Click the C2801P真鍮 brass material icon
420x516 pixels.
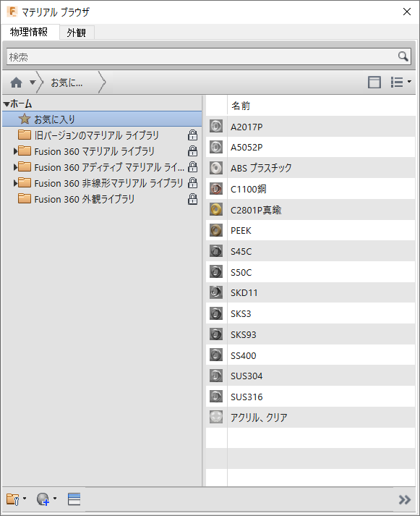point(216,209)
